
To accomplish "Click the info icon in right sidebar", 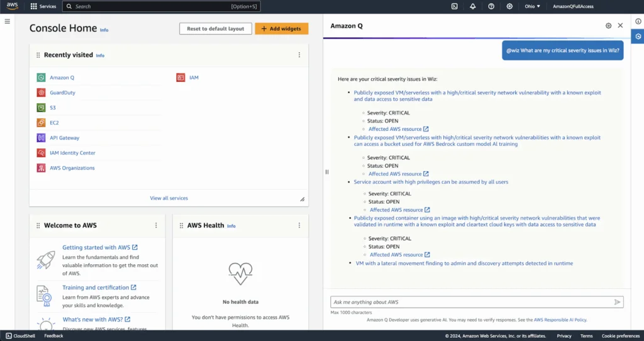I will pyautogui.click(x=638, y=21).
